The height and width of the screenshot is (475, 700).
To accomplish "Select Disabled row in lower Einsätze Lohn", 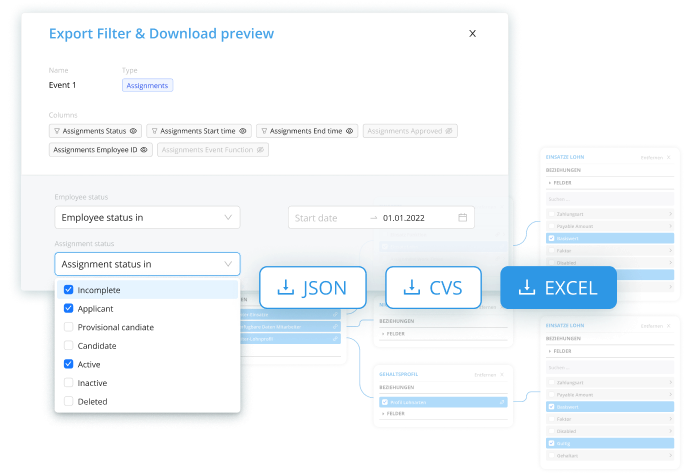I will (610, 431).
